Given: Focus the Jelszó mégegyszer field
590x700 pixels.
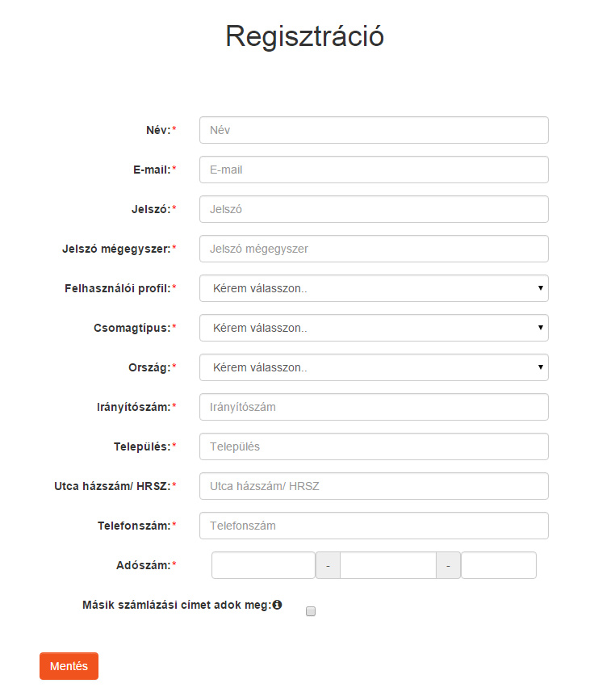Looking at the screenshot, I should [374, 249].
